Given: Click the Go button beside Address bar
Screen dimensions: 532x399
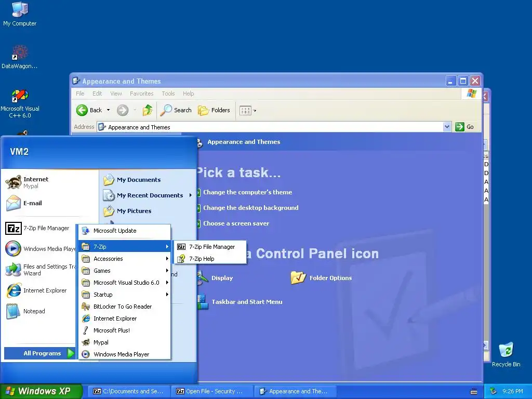Looking at the screenshot, I should [x=464, y=127].
